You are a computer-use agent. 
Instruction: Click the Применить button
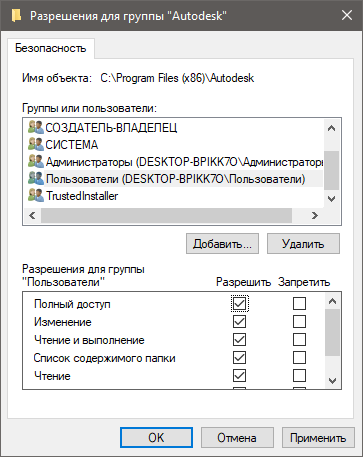(318, 438)
